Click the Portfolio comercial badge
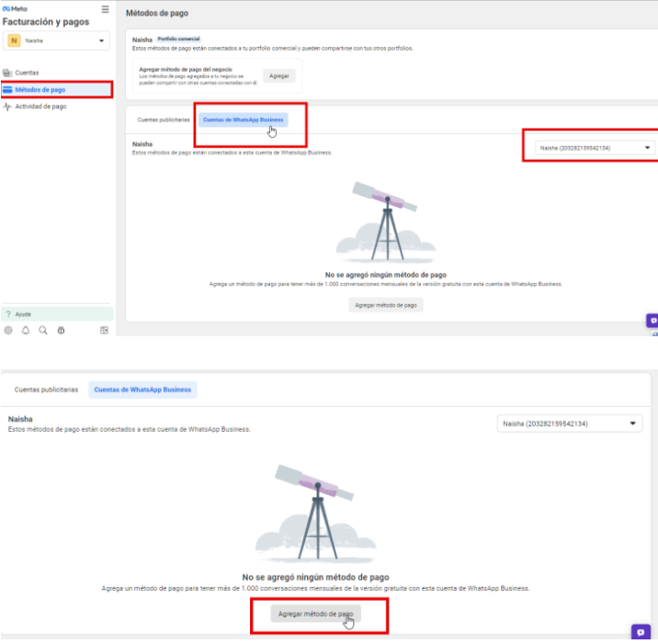This screenshot has width=658, height=644. pyautogui.click(x=179, y=39)
